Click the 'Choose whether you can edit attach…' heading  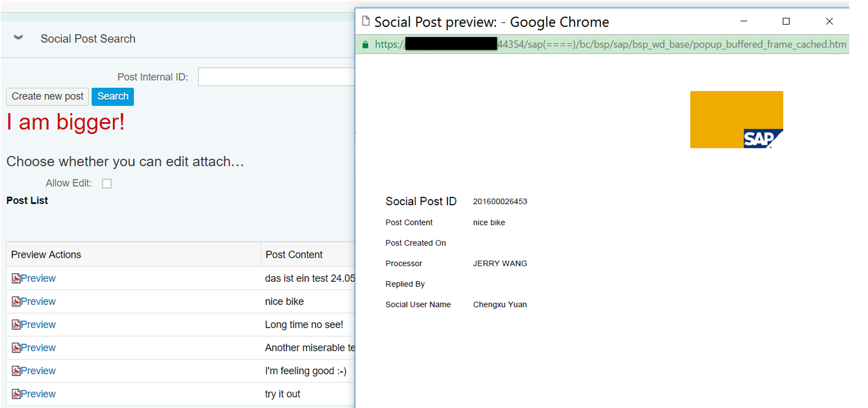(x=125, y=162)
